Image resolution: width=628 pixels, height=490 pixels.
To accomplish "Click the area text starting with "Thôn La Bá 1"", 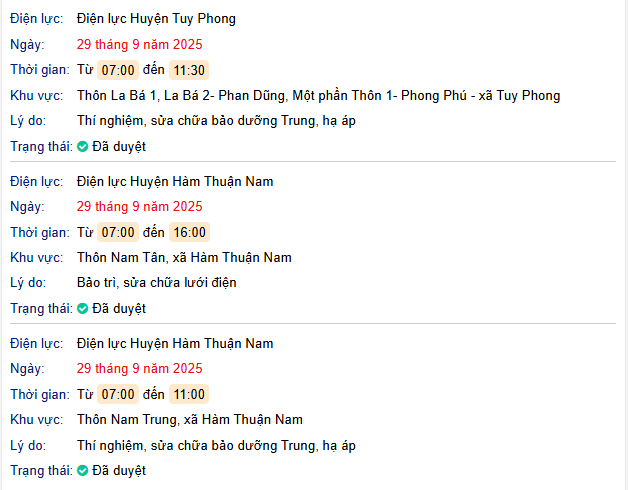I will [x=318, y=96].
